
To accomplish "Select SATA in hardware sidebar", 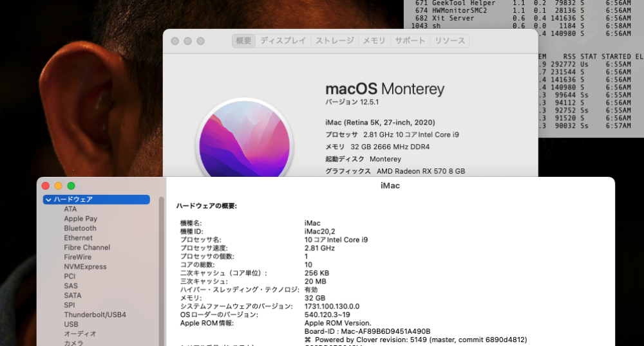I will click(x=73, y=295).
